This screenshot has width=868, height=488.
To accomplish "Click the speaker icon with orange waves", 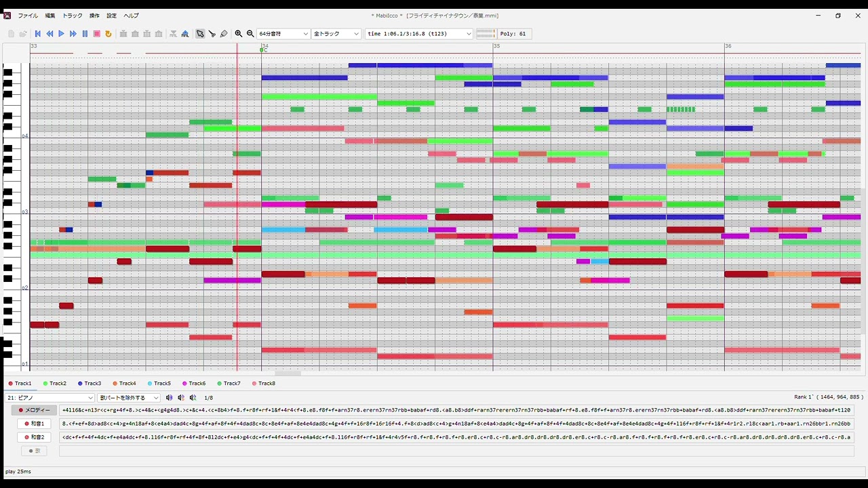I will coord(181,398).
